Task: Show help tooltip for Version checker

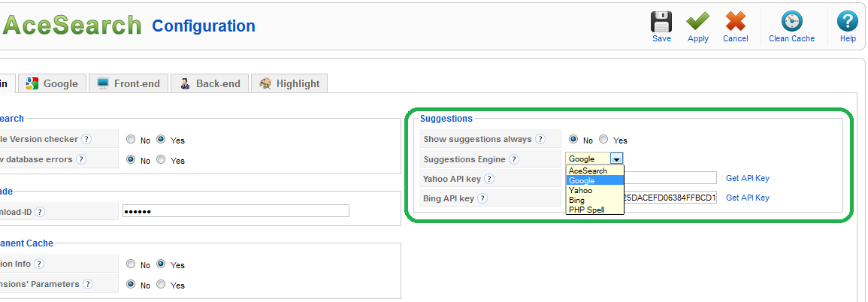Action: (86, 140)
